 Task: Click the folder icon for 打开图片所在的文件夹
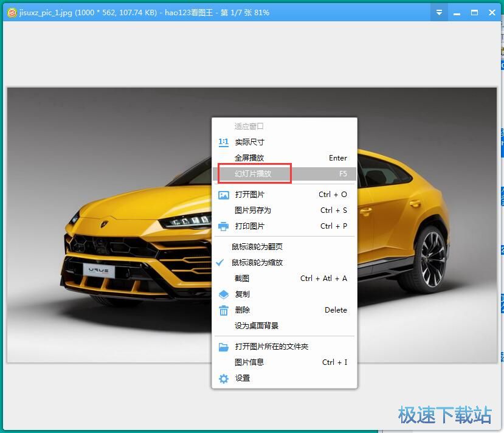click(224, 346)
